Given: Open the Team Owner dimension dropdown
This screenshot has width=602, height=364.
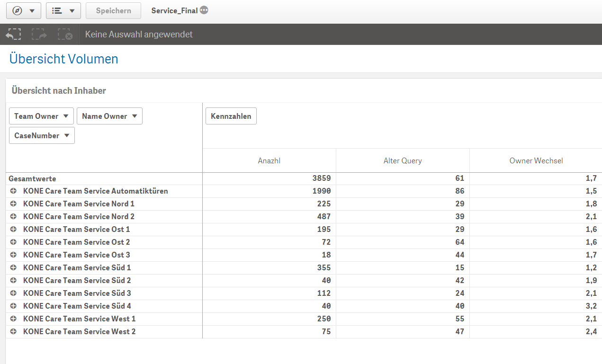Looking at the screenshot, I should point(42,116).
